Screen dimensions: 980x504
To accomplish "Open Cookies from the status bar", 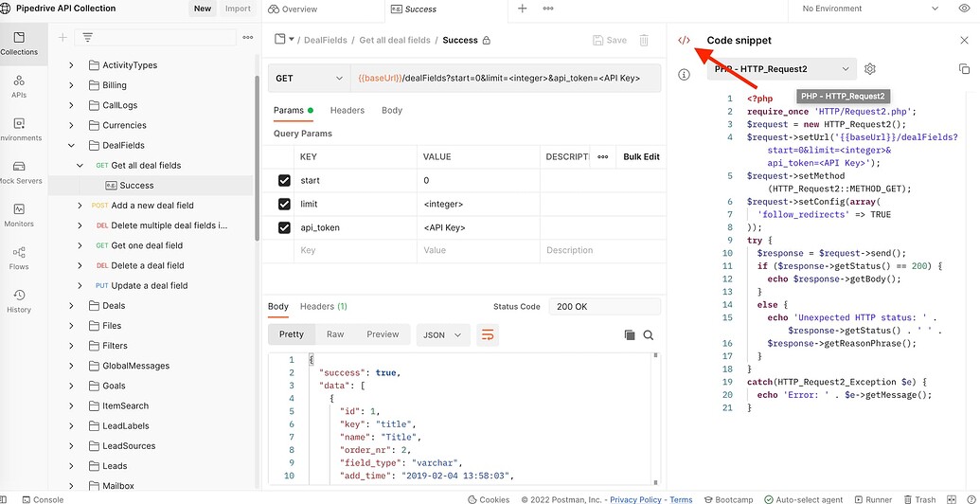I will [489, 499].
